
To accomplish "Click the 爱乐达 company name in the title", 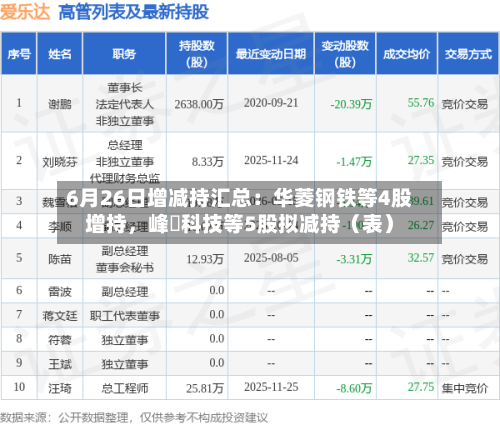I will pyautogui.click(x=25, y=12).
